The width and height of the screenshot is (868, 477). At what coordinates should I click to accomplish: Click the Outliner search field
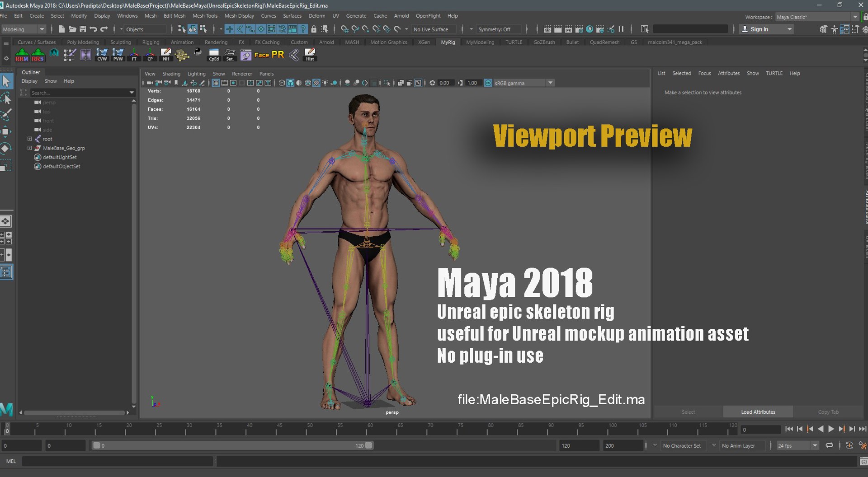coord(82,93)
